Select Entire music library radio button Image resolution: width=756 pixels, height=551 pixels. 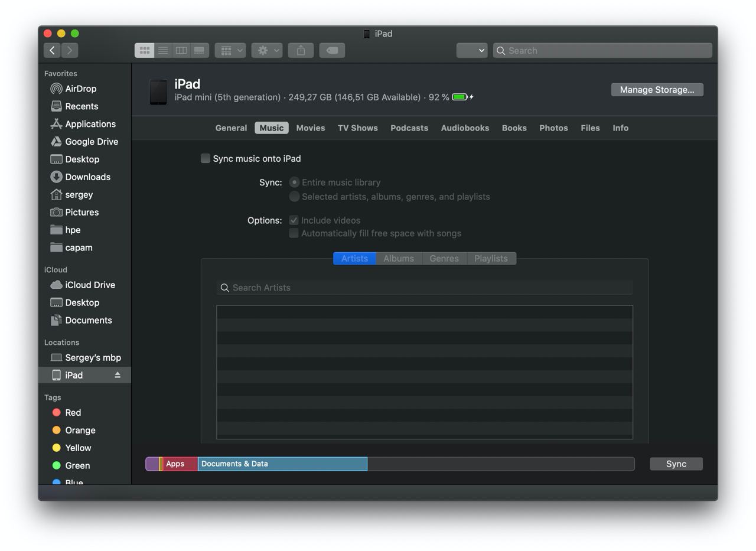click(294, 182)
